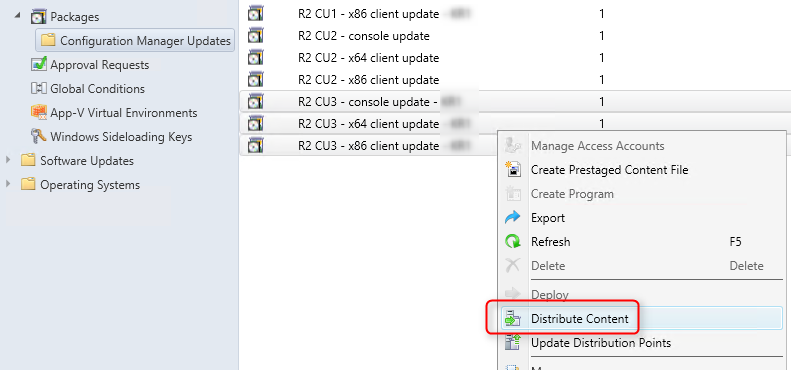Click the Software Updates folder icon

click(x=28, y=160)
